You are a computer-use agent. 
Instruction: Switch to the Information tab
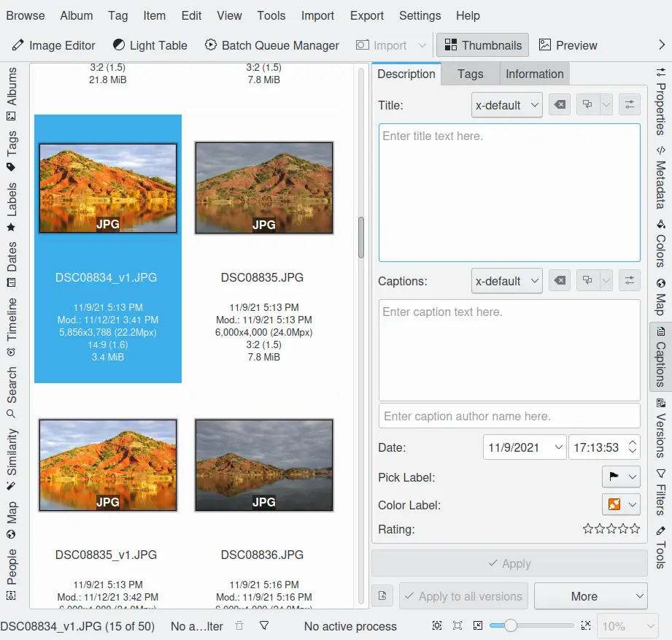tap(534, 74)
